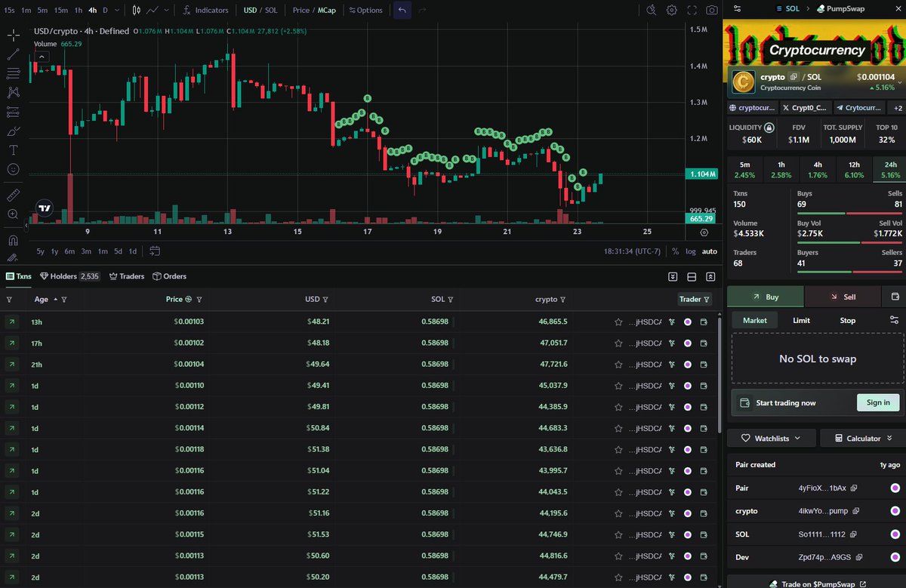
Task: Select the Stop order tab
Action: click(x=848, y=320)
